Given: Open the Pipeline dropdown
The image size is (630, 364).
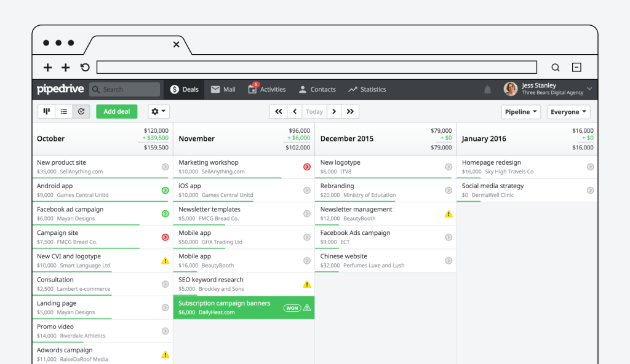Looking at the screenshot, I should (520, 112).
